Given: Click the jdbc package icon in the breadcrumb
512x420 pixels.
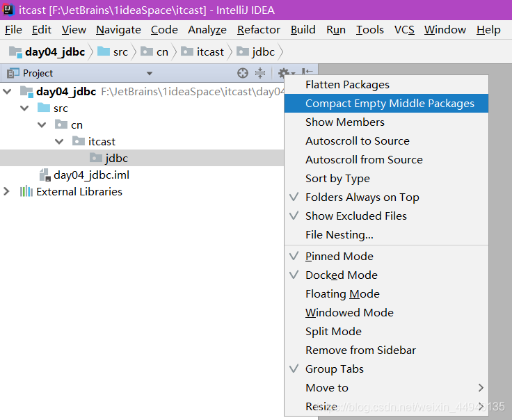Looking at the screenshot, I should [243, 51].
